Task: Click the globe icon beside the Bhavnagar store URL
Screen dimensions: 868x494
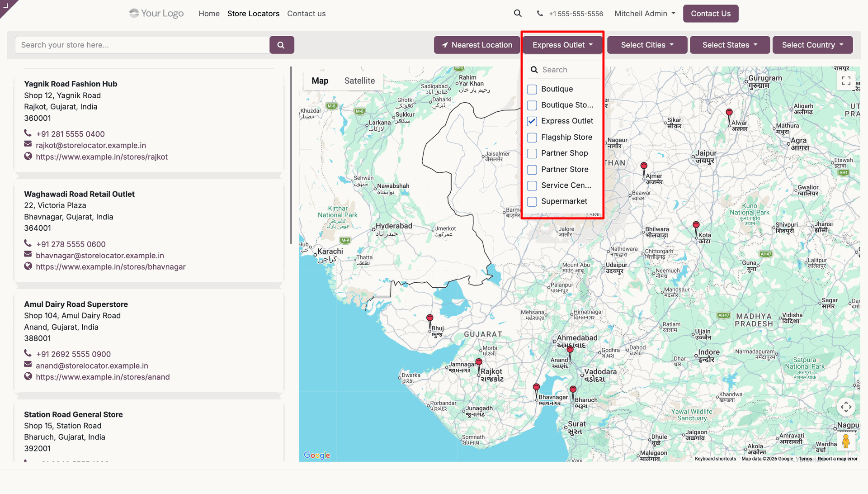Action: point(28,266)
